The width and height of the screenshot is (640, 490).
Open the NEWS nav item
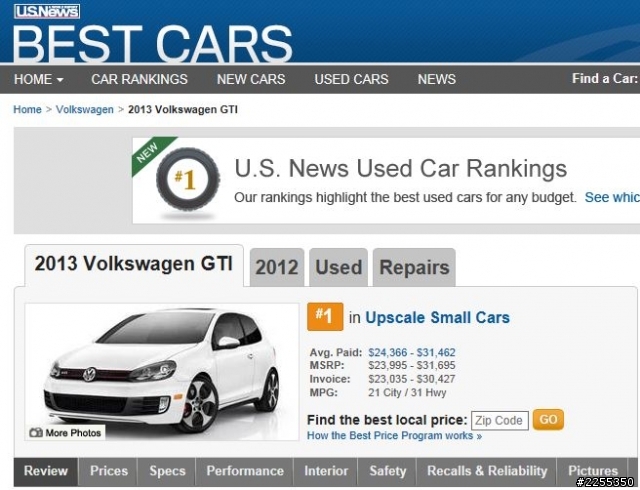tap(437, 79)
